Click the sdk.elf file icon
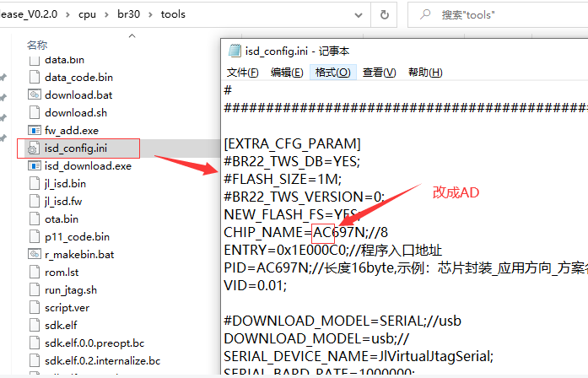This screenshot has height=378, width=588. [x=35, y=325]
